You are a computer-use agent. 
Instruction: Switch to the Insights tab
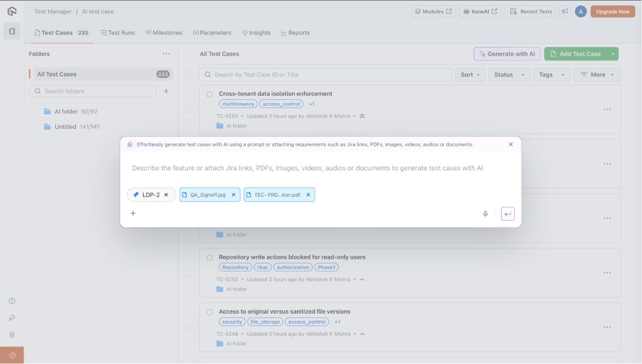point(256,33)
